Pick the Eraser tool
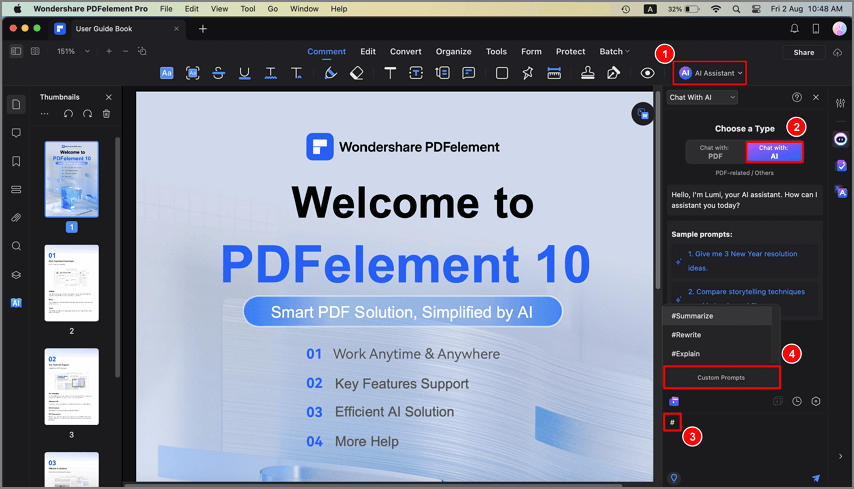 [356, 73]
